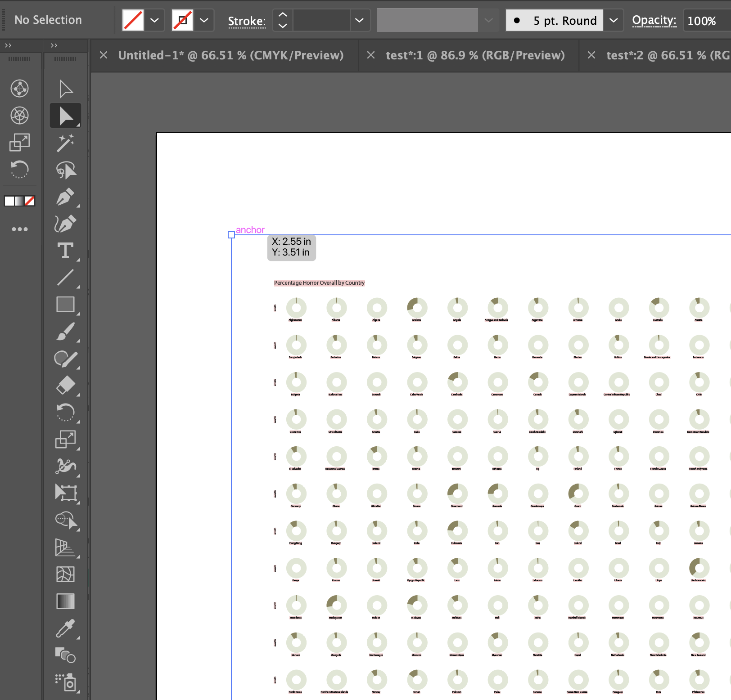
Task: Select the Type tool
Action: coord(65,251)
